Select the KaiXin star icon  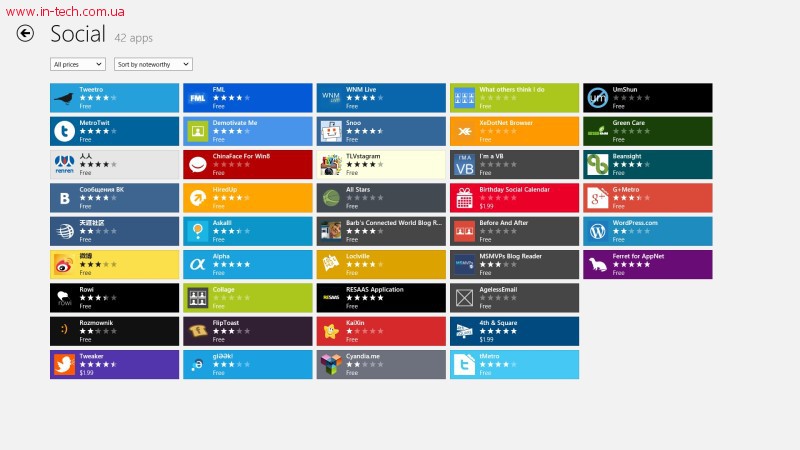pyautogui.click(x=331, y=331)
